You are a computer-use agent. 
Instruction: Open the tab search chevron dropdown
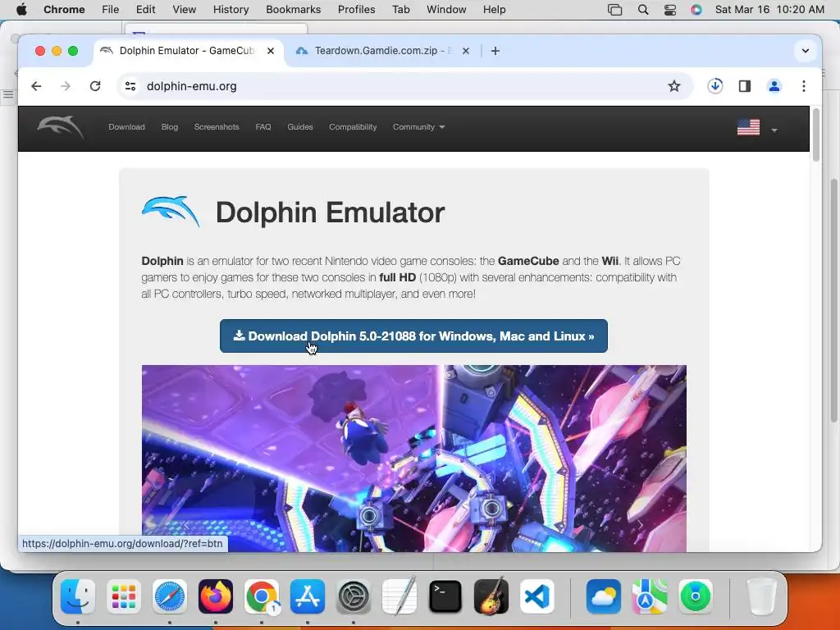pos(806,51)
